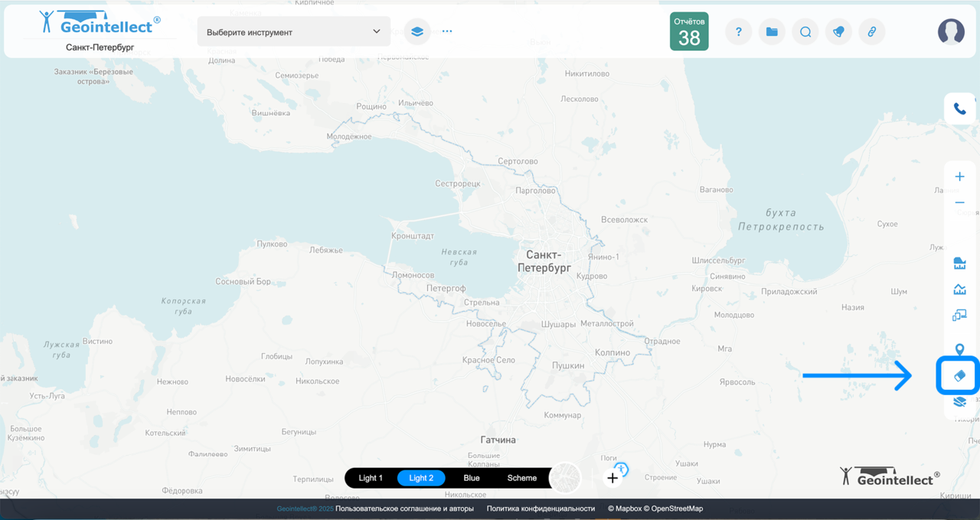Open the 'Выберите инструмент' dropdown

293,32
